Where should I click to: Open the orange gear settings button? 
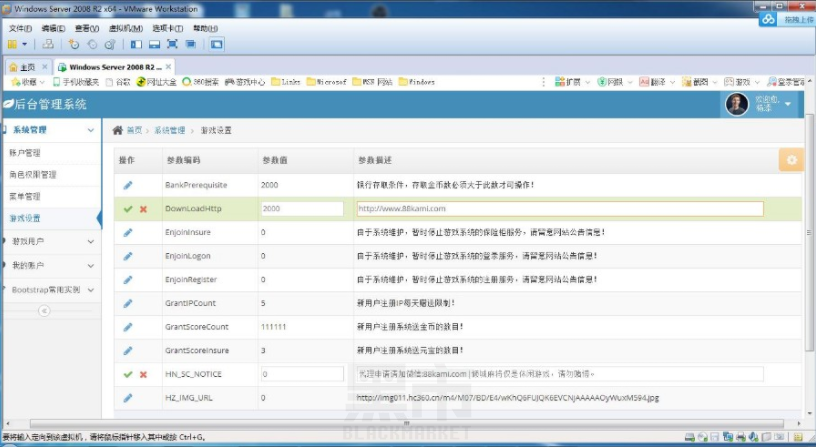tap(791, 160)
